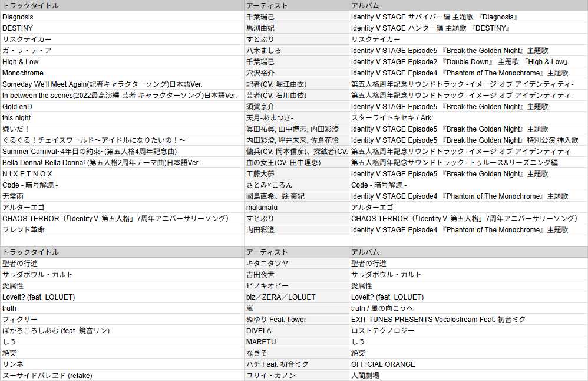Screen dimensions: 588x381
Task: Click the track cell "フィクサー"
Action: point(122,320)
